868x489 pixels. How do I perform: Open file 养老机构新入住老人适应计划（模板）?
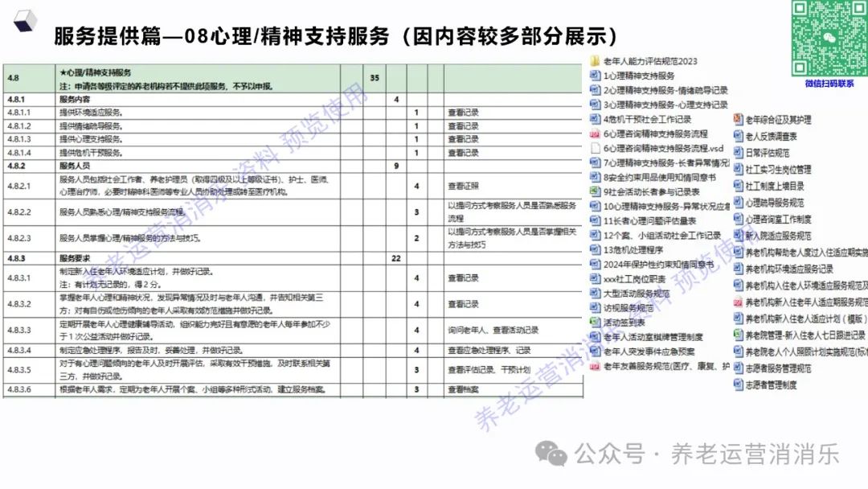point(806,318)
